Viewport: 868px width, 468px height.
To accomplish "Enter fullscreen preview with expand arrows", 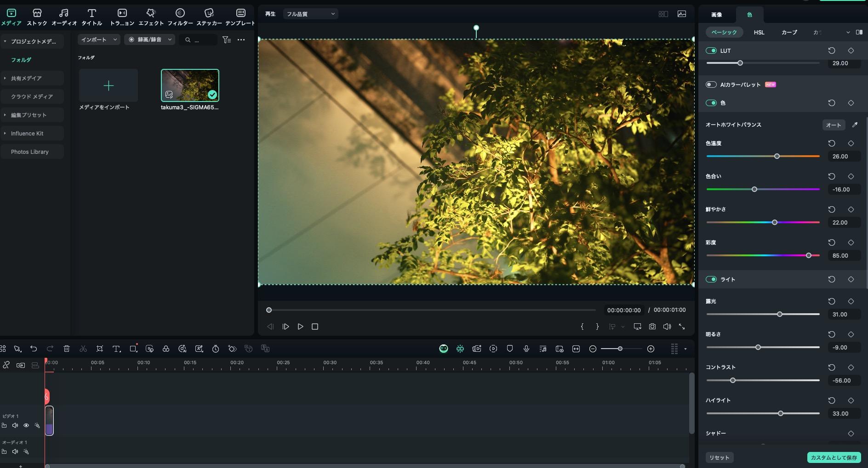I will tap(682, 327).
